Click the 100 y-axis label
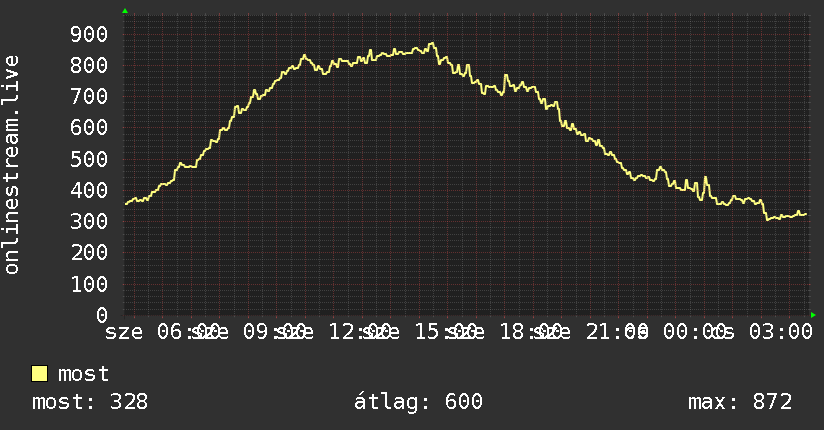 [89, 284]
